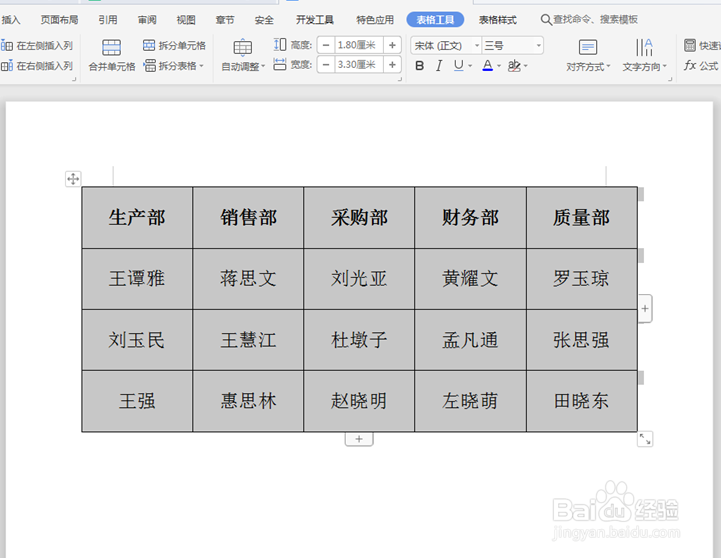Click the cell 黄耀文

pyautogui.click(x=470, y=279)
